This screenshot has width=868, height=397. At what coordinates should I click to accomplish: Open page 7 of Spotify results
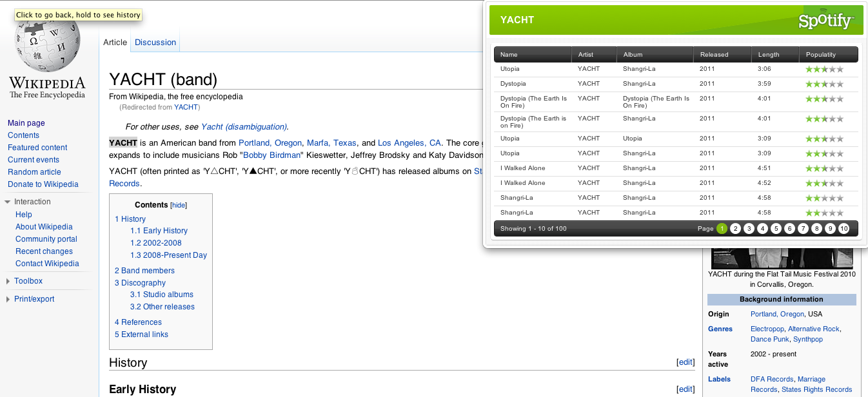(803, 229)
